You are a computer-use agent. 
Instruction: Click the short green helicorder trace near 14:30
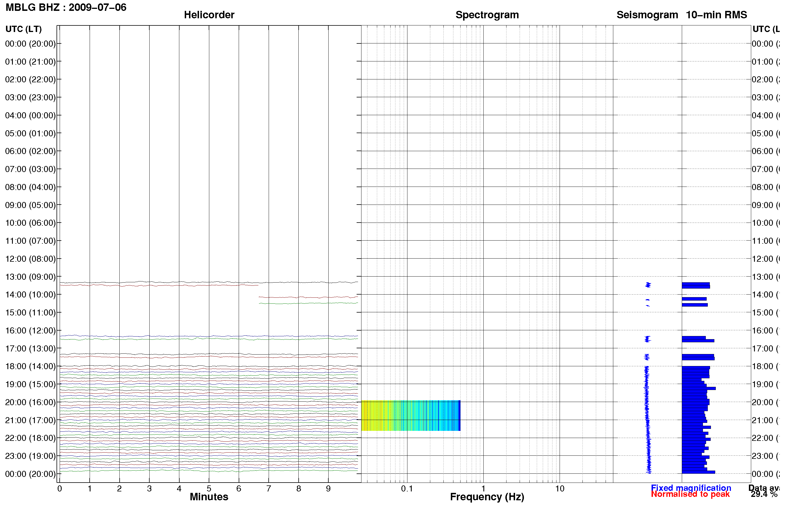308,303
